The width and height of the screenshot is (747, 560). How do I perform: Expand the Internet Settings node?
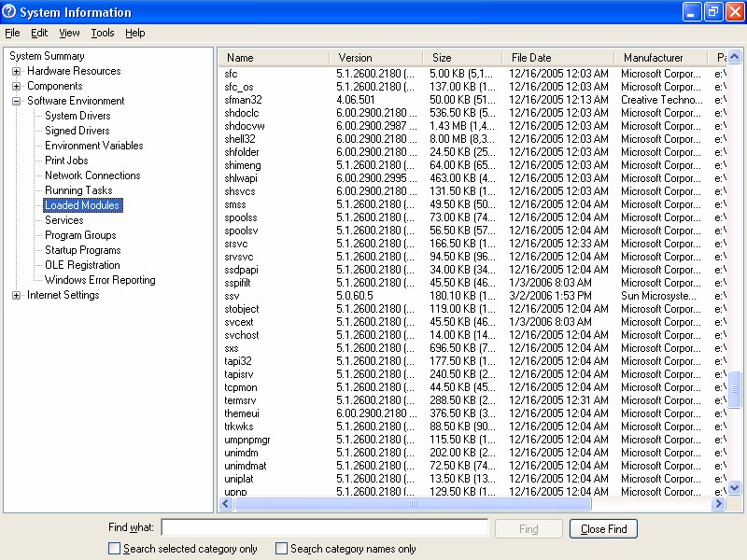coord(17,295)
